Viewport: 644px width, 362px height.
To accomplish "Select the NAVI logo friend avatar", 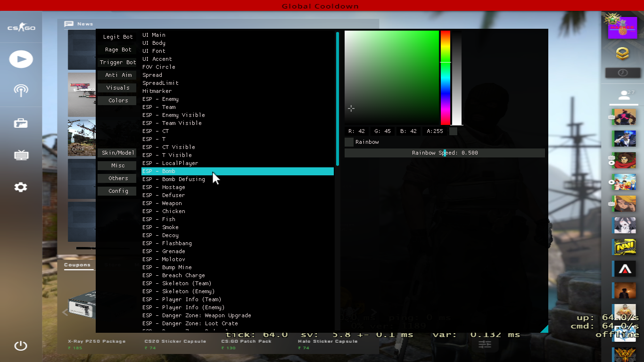I will click(624, 247).
